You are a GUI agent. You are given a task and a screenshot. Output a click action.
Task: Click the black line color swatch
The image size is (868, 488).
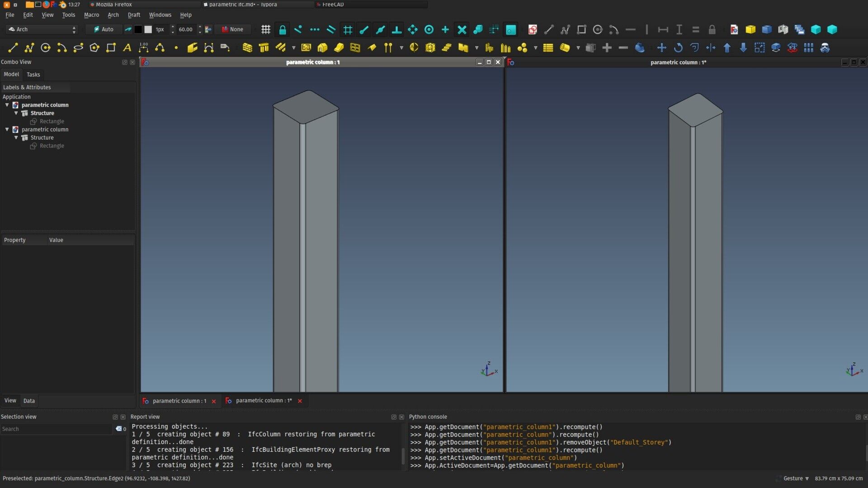tap(138, 29)
